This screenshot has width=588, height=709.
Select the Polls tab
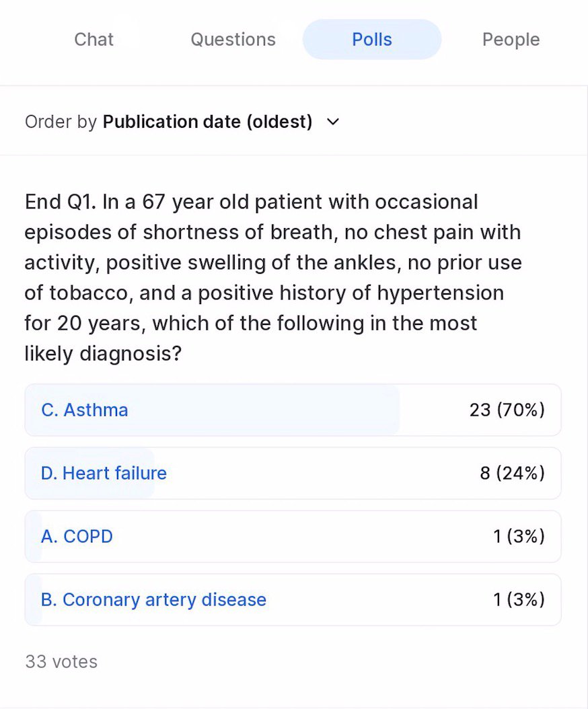click(371, 40)
